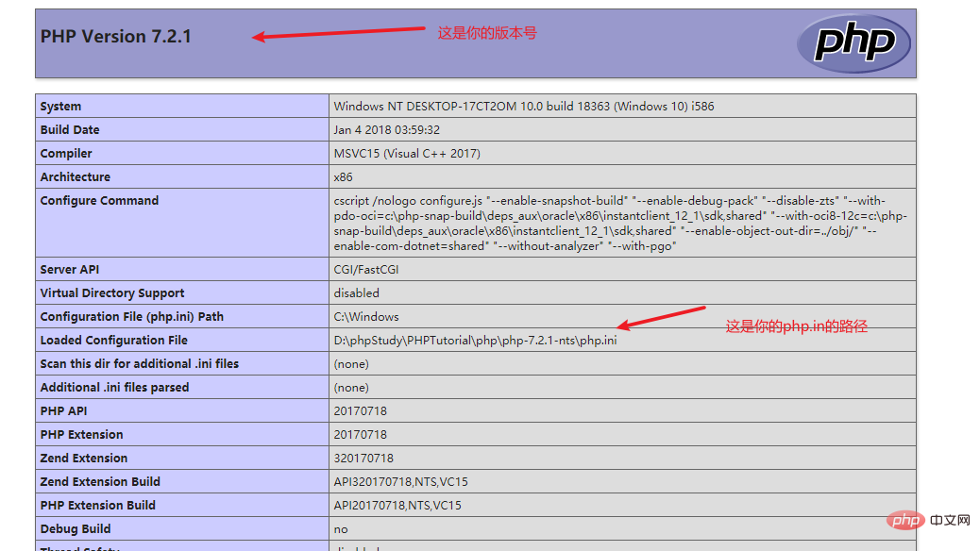
Task: Click Additional .ini files parsed label
Action: (x=114, y=388)
